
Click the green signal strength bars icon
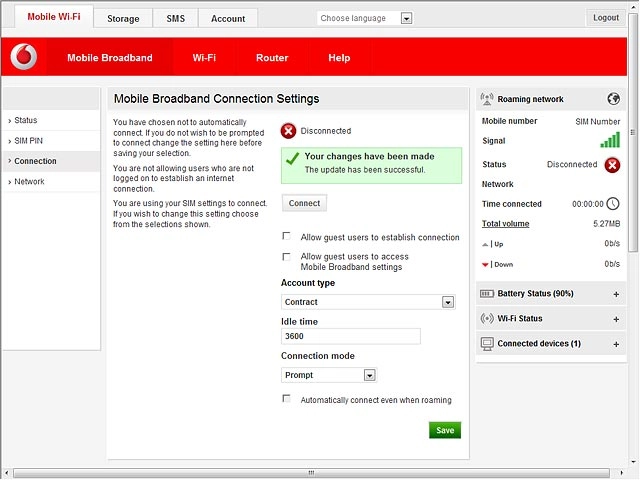(610, 140)
